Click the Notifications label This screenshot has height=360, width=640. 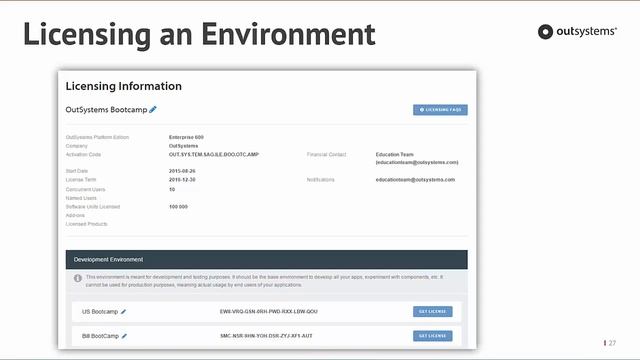click(320, 180)
